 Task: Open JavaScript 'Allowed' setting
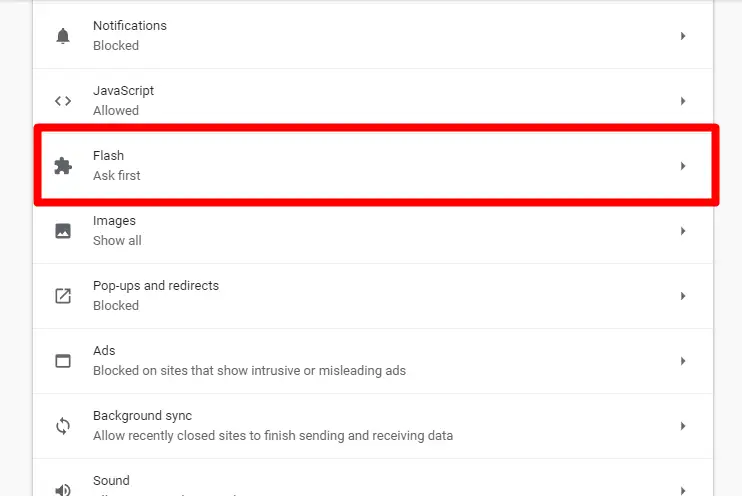(x=116, y=111)
